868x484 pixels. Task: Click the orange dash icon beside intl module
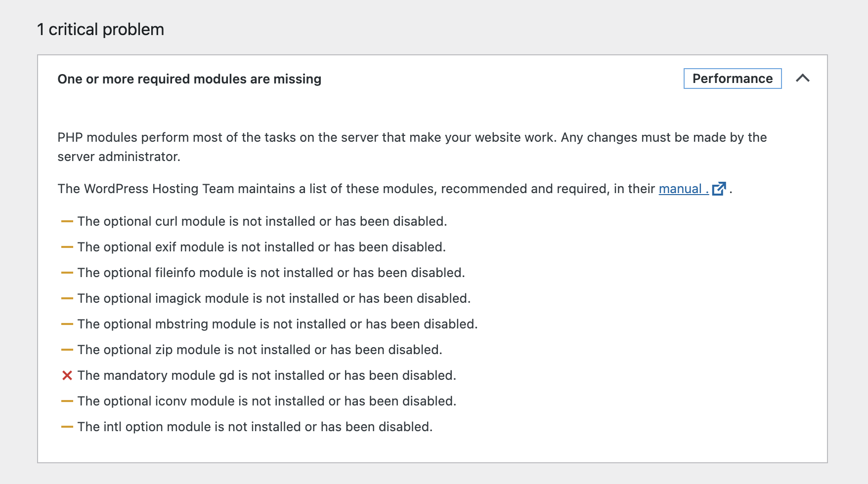click(67, 427)
